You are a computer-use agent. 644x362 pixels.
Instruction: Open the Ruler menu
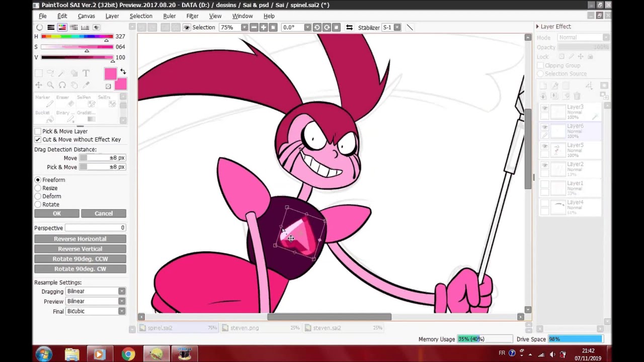[169, 16]
